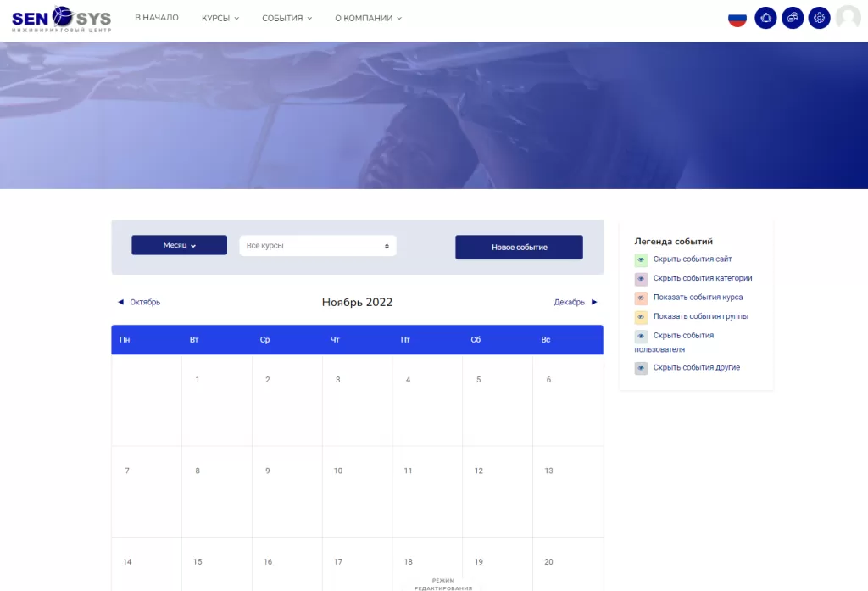
Task: Open the user avatar menu
Action: coord(848,17)
